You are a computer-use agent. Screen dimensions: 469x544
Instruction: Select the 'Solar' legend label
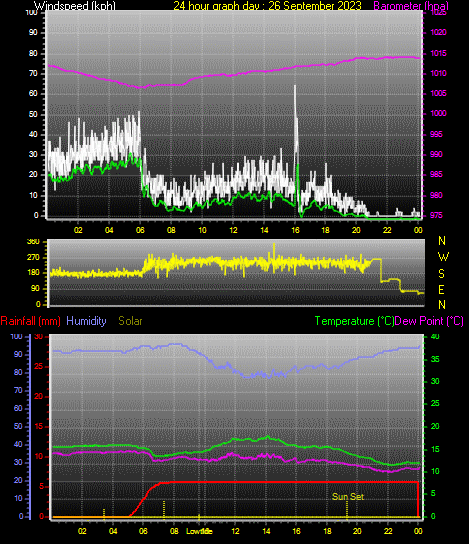pyautogui.click(x=130, y=321)
